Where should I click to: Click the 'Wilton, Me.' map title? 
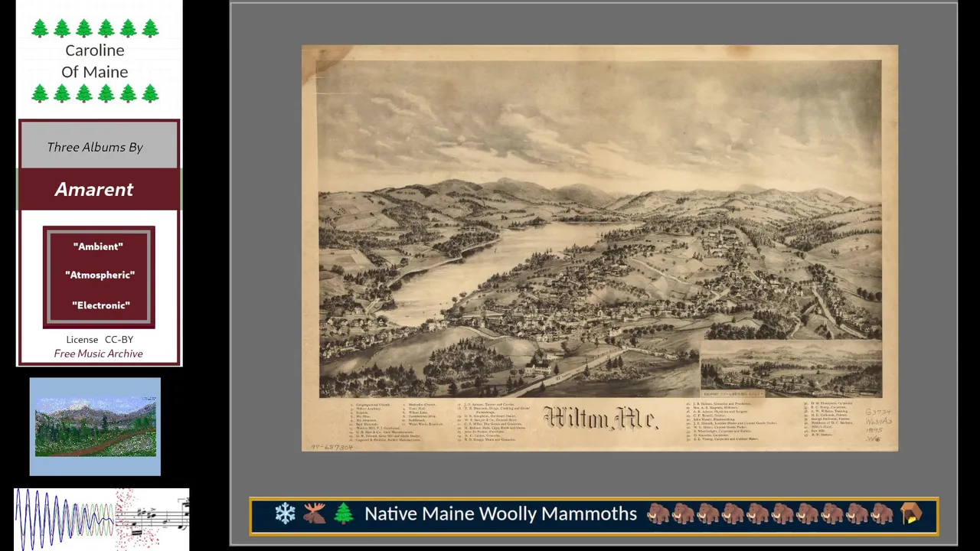(601, 418)
